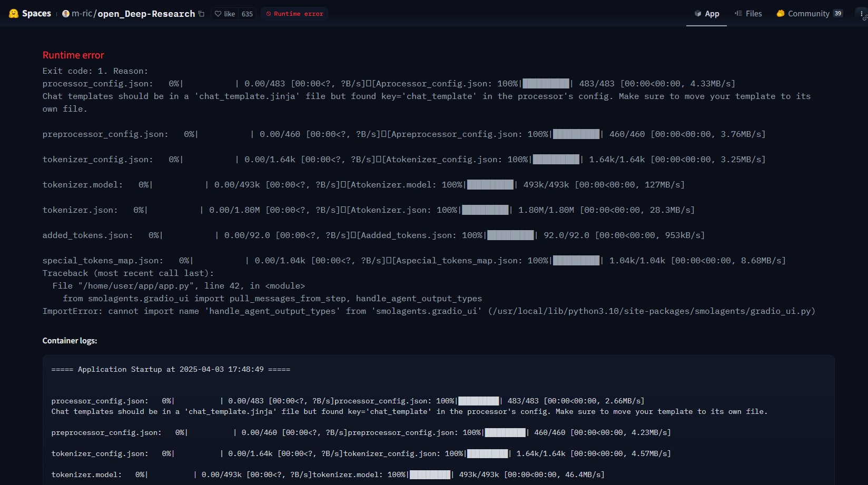The width and height of the screenshot is (868, 485).
Task: Click the 39 discussions count badge
Action: (x=837, y=14)
